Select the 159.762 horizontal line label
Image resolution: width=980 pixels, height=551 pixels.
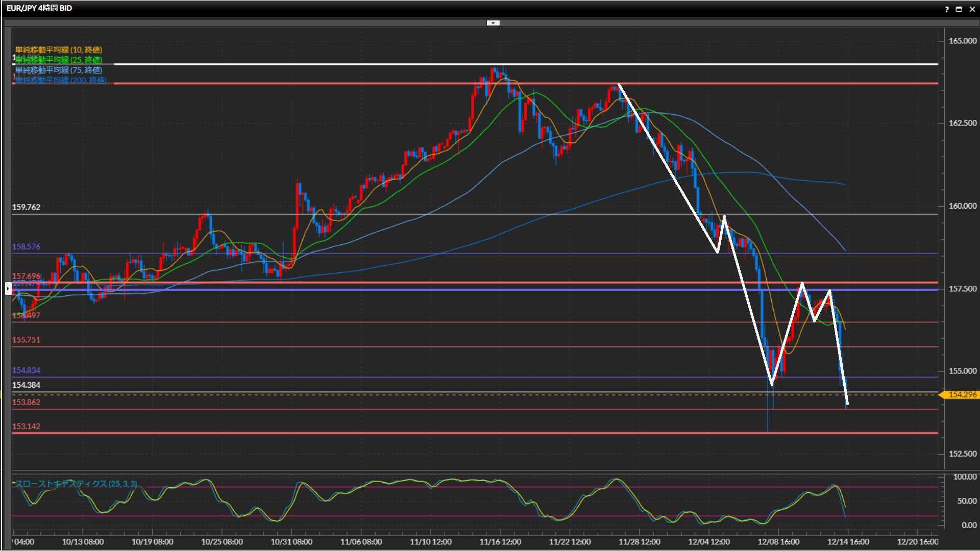click(26, 207)
